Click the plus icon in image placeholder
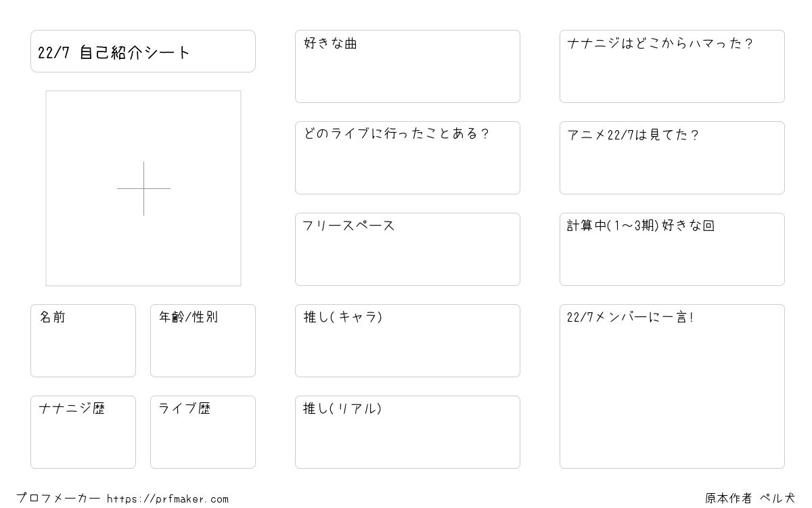 coord(143,188)
